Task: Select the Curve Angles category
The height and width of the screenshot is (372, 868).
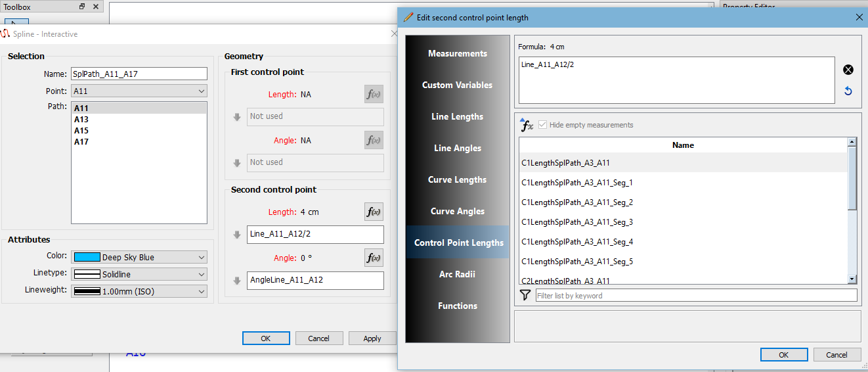Action: click(x=457, y=211)
